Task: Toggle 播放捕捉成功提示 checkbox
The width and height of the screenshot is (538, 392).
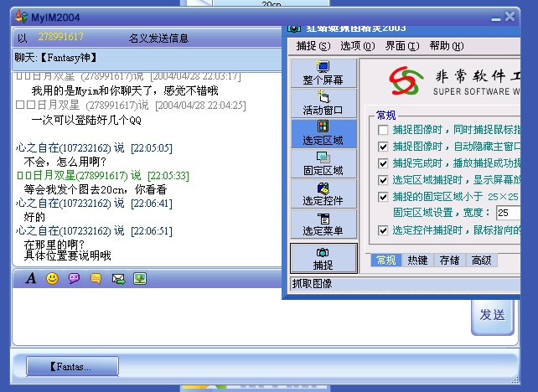Action: tap(383, 163)
